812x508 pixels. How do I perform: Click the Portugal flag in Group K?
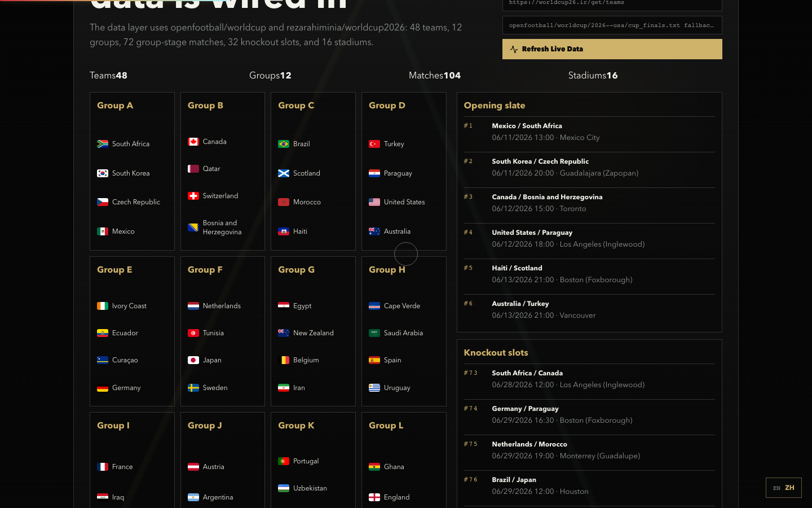click(x=284, y=461)
